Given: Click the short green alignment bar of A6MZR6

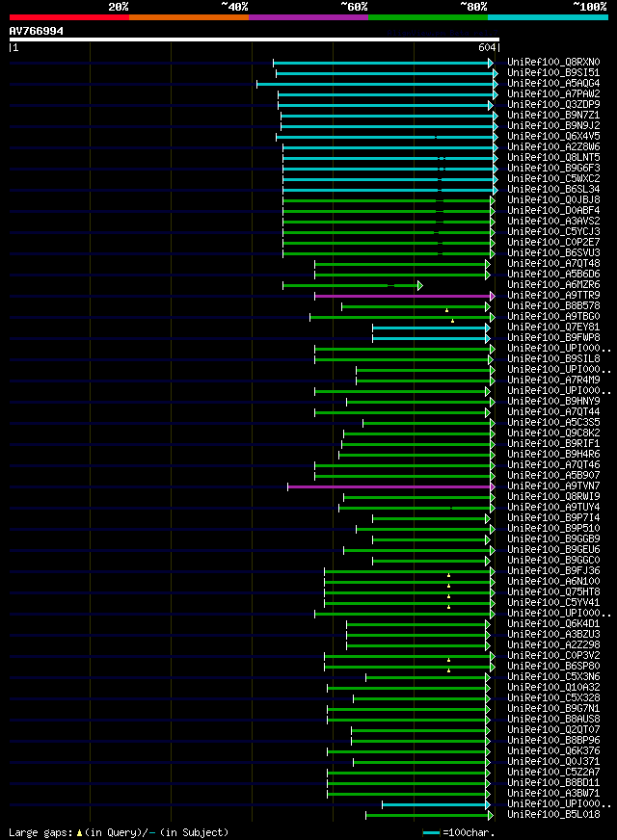Looking at the screenshot, I should tap(353, 285).
